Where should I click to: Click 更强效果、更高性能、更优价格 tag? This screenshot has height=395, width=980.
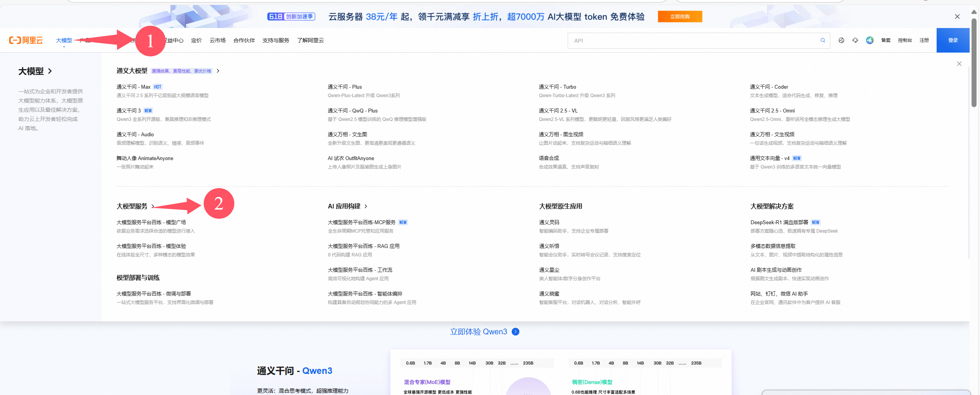click(182, 71)
